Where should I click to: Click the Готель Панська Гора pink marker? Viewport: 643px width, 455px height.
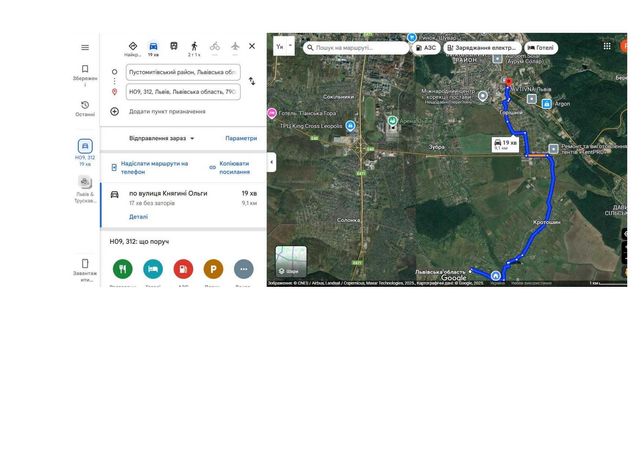tap(271, 113)
